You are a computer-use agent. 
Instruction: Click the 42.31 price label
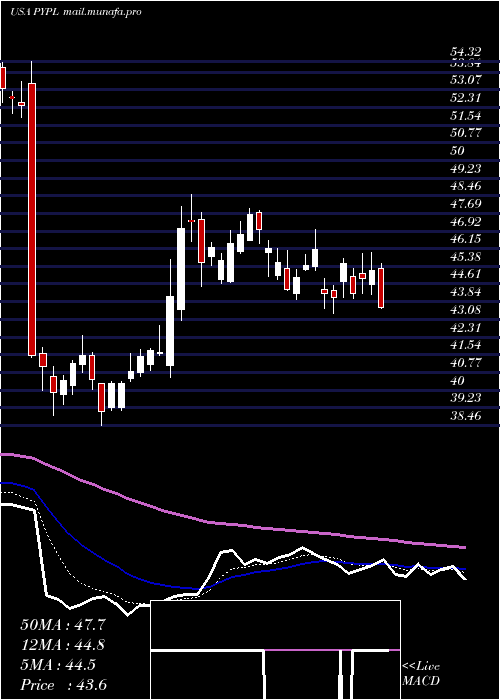[x=466, y=327]
